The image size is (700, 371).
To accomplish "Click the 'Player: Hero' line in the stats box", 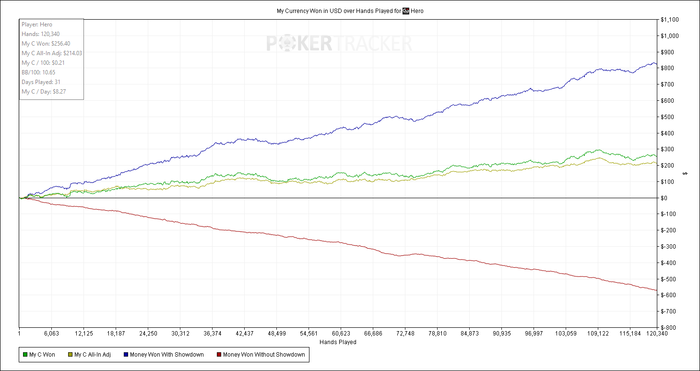I will [x=37, y=25].
